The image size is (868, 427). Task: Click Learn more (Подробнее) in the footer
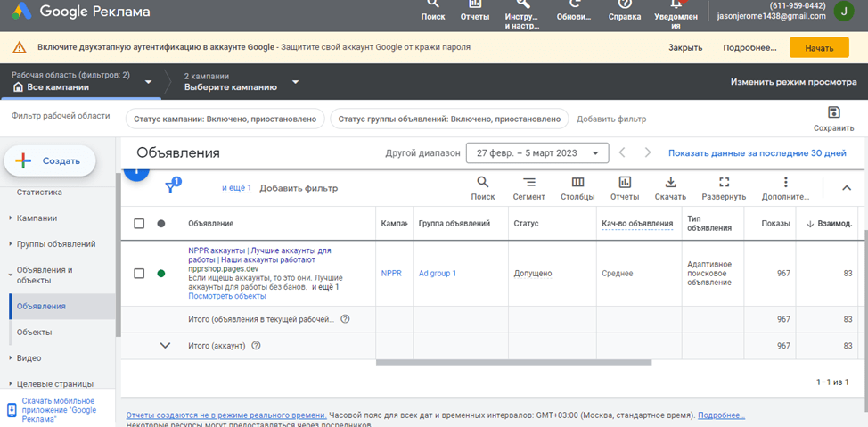click(x=721, y=415)
